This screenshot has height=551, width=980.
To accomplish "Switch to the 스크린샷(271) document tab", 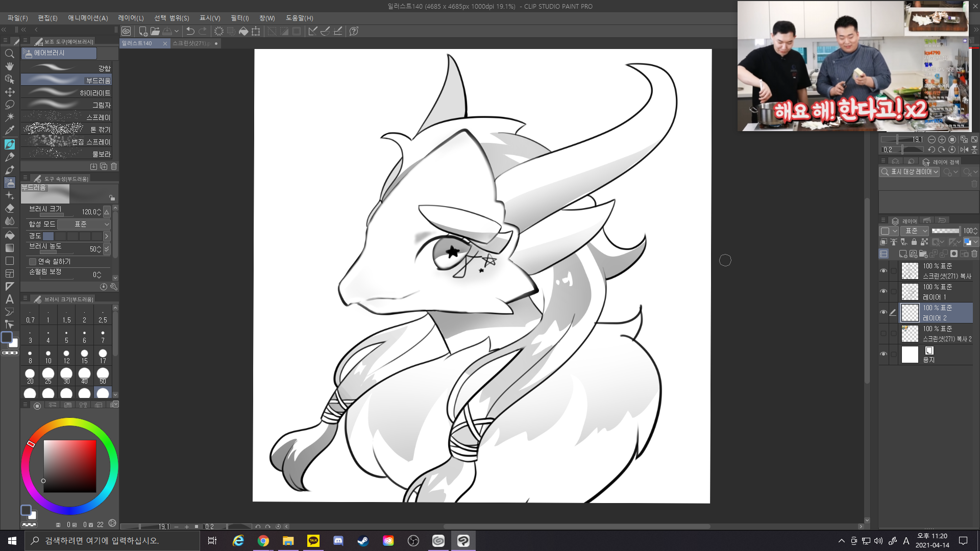I will pyautogui.click(x=191, y=43).
